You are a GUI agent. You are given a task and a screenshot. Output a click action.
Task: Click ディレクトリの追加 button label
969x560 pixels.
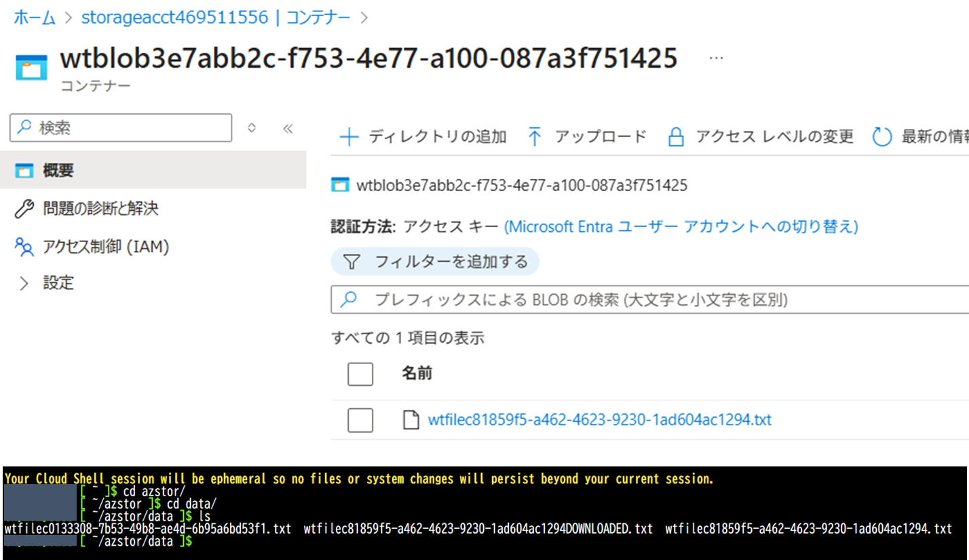[x=438, y=137]
